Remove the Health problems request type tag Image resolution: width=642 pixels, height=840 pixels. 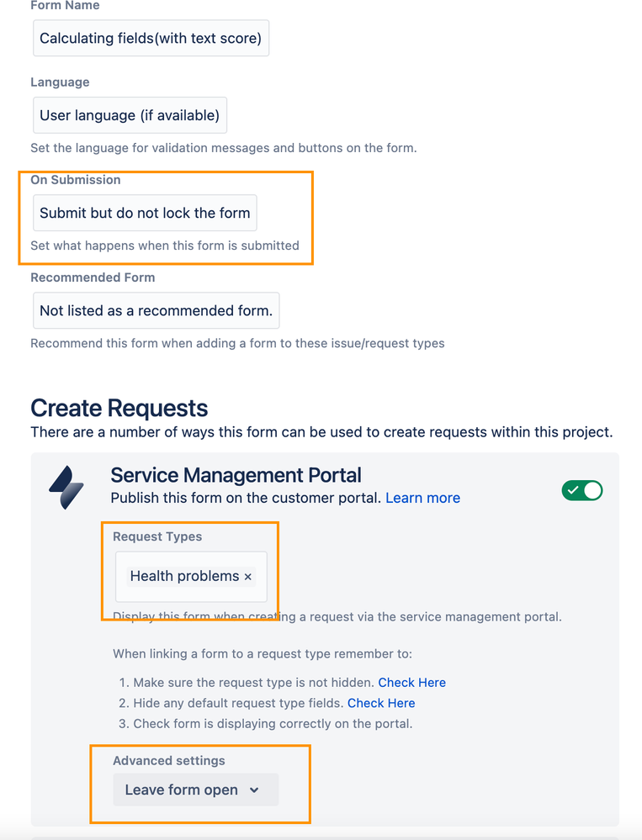(x=248, y=576)
